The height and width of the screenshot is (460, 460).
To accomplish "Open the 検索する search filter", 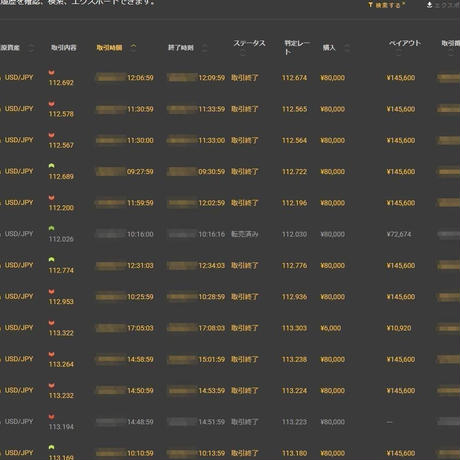I will pyautogui.click(x=387, y=5).
